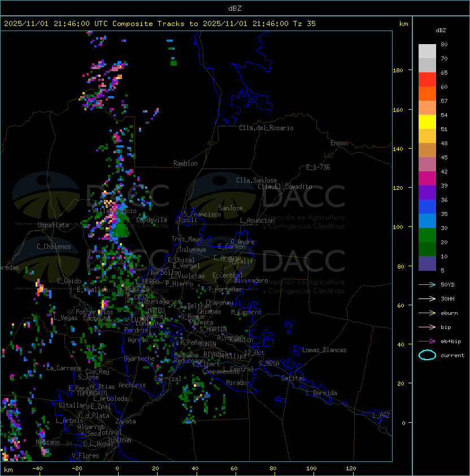Click 'TUNUYAN' map label
This screenshot has height=476, width=470.
[120, 440]
